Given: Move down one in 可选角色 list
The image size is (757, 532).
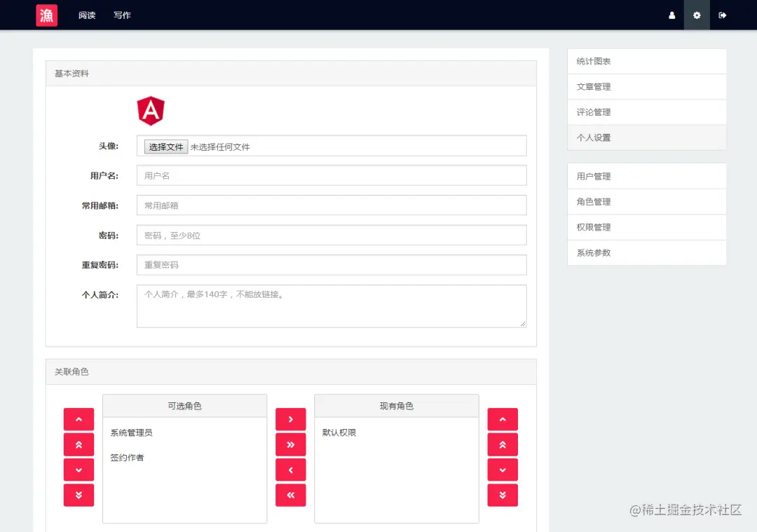Looking at the screenshot, I should [79, 470].
